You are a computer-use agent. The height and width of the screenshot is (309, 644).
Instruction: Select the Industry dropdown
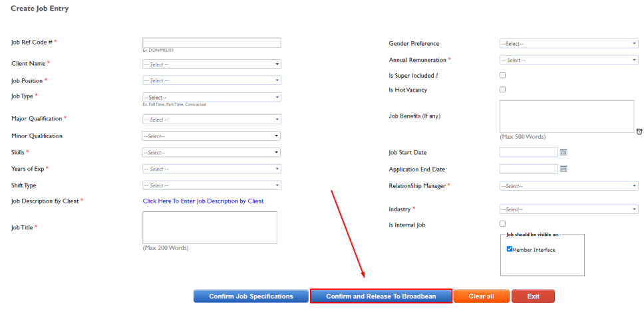[569, 209]
